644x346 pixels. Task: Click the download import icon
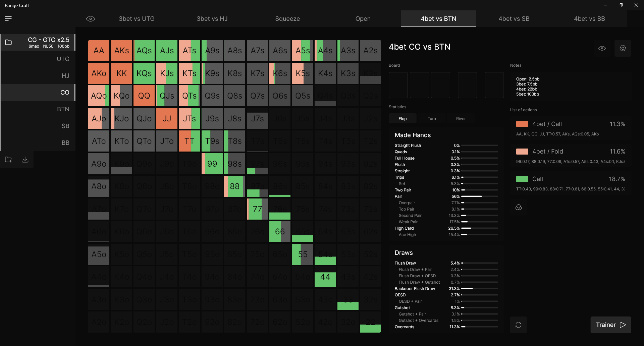[25, 160]
